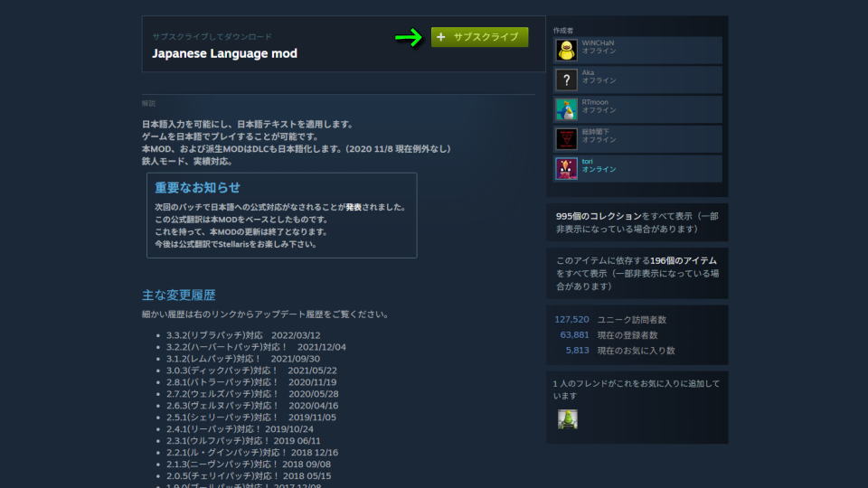This screenshot has width=868, height=488.
Task: Click changelog entry 2.4.1 2019/10/24
Action: [240, 428]
